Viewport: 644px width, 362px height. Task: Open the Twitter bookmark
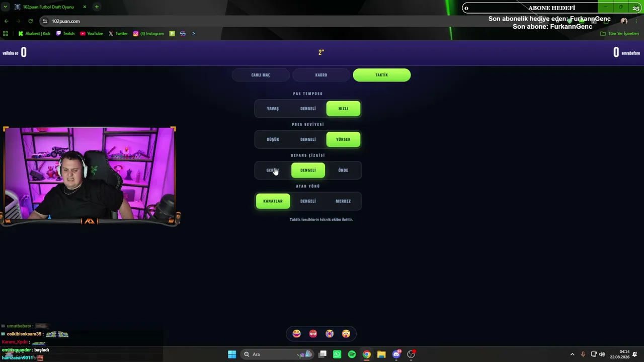pyautogui.click(x=118, y=34)
